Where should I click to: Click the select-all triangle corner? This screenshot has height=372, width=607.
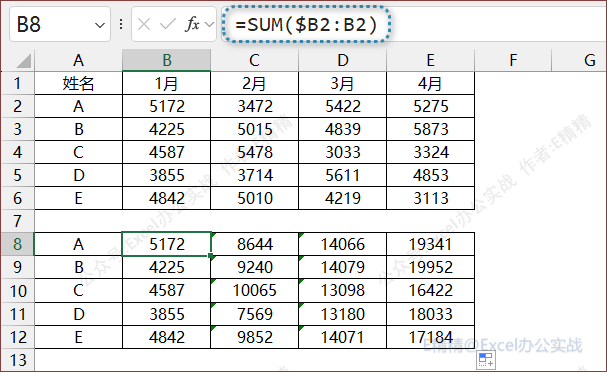coord(23,61)
